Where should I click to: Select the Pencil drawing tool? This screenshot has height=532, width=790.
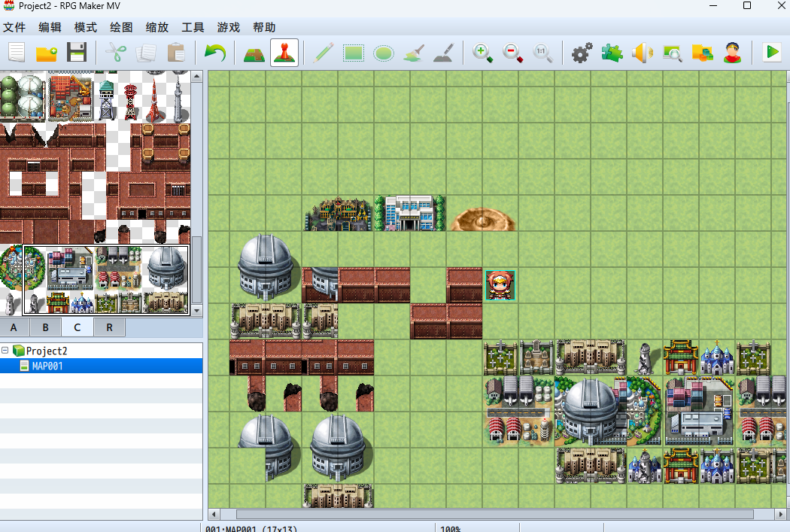(323, 53)
